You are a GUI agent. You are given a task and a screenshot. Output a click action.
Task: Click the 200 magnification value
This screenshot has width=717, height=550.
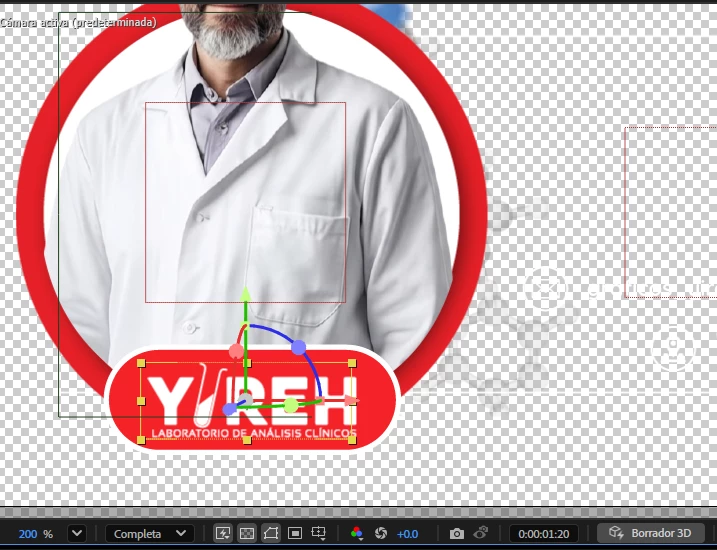click(x=28, y=534)
